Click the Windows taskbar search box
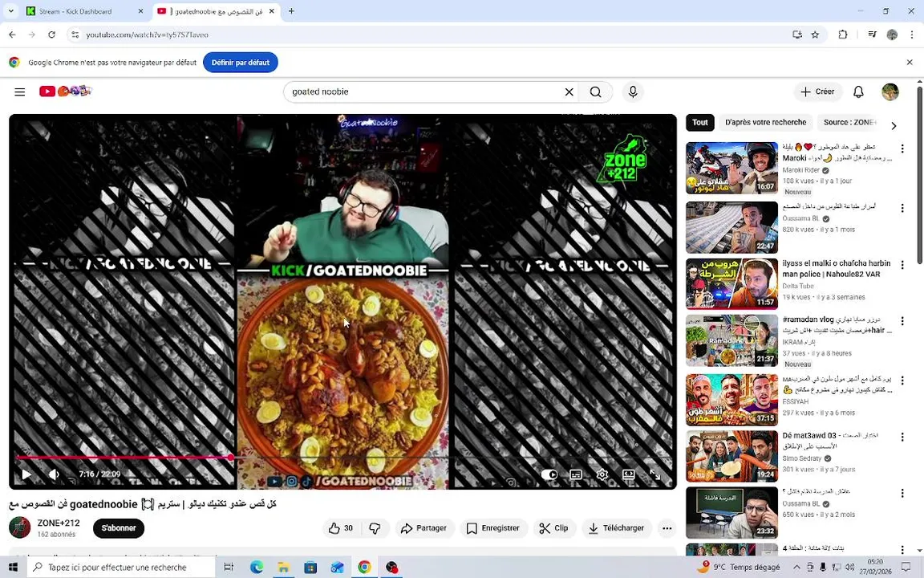This screenshot has width=924, height=578. [x=121, y=567]
